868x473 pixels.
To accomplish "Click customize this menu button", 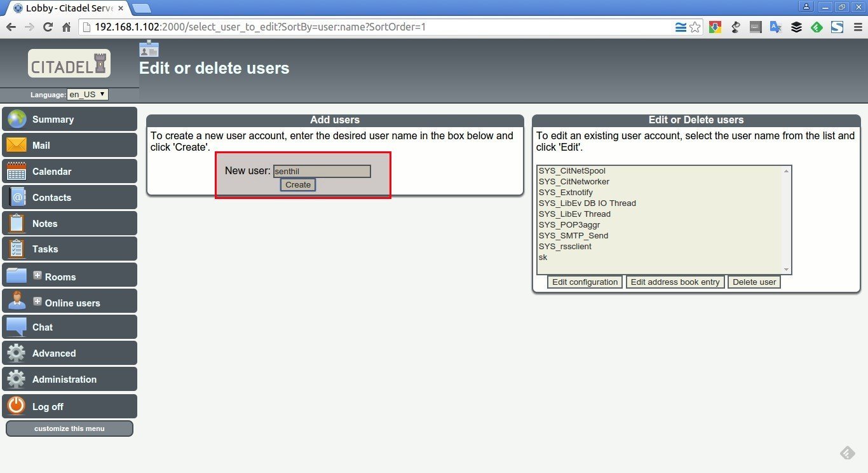I will pyautogui.click(x=69, y=428).
